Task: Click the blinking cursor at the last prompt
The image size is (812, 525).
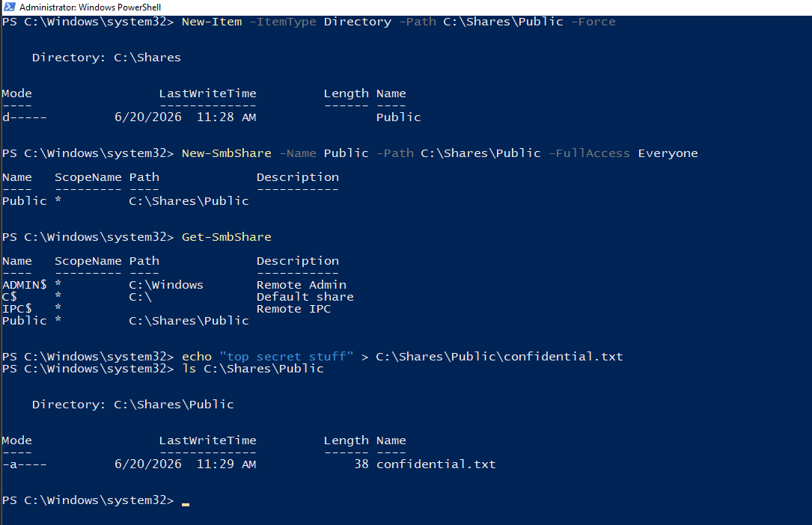Action: (x=186, y=503)
